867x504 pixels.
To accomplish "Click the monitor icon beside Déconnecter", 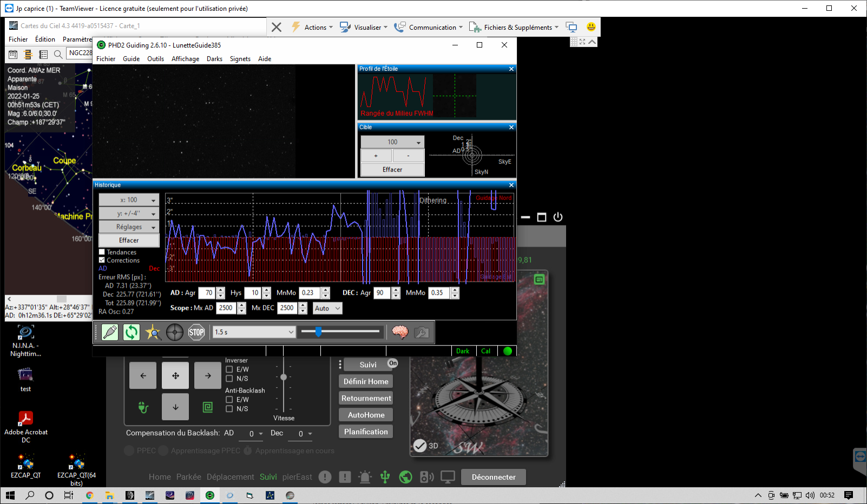I will [448, 477].
